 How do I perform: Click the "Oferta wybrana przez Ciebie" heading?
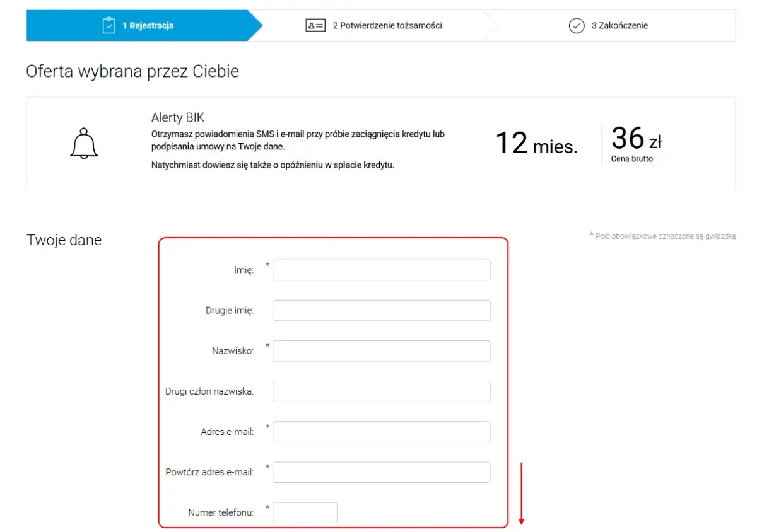click(x=132, y=71)
